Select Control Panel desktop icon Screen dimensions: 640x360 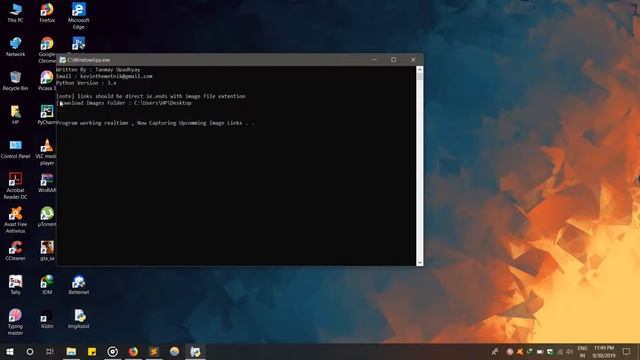point(16,149)
